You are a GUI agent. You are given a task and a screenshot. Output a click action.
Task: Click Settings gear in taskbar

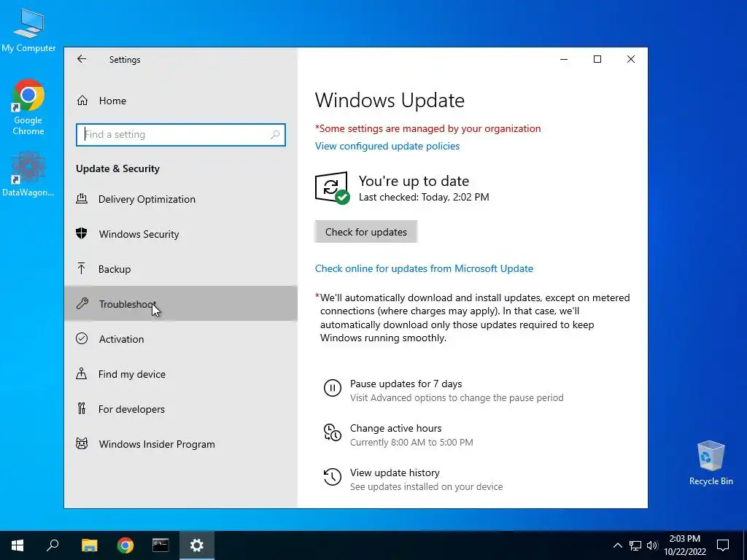click(197, 545)
